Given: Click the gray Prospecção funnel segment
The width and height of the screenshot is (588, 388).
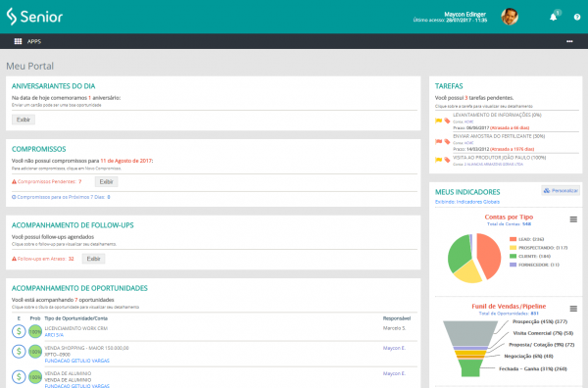Looking at the screenshot, I should pyautogui.click(x=470, y=333).
